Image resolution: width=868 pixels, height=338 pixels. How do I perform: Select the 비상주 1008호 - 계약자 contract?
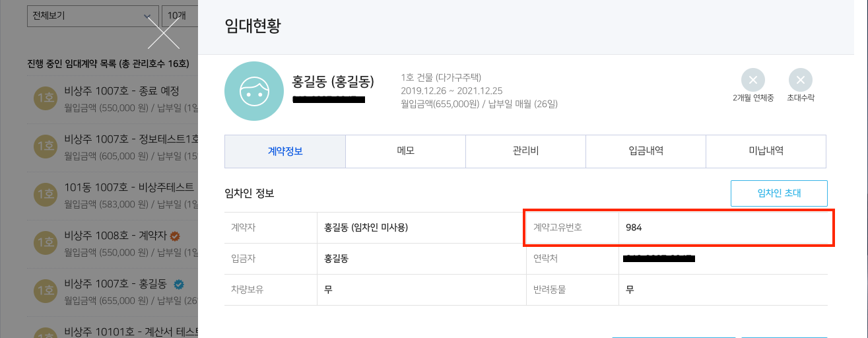pos(117,236)
